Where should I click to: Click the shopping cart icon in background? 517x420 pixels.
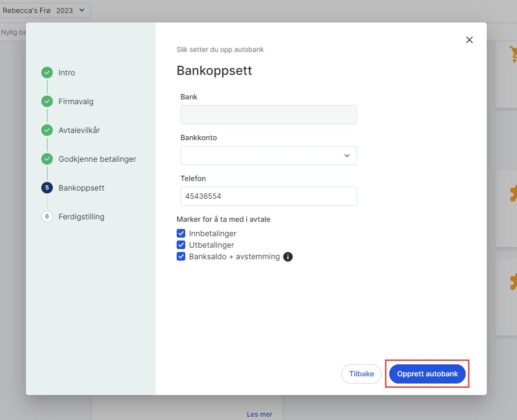click(x=513, y=54)
